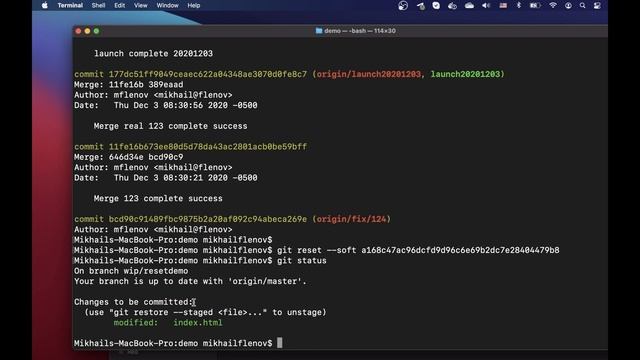The width and height of the screenshot is (640, 360).
Task: Click the commit hash starting 177dc51ff9049
Action: [x=207, y=74]
